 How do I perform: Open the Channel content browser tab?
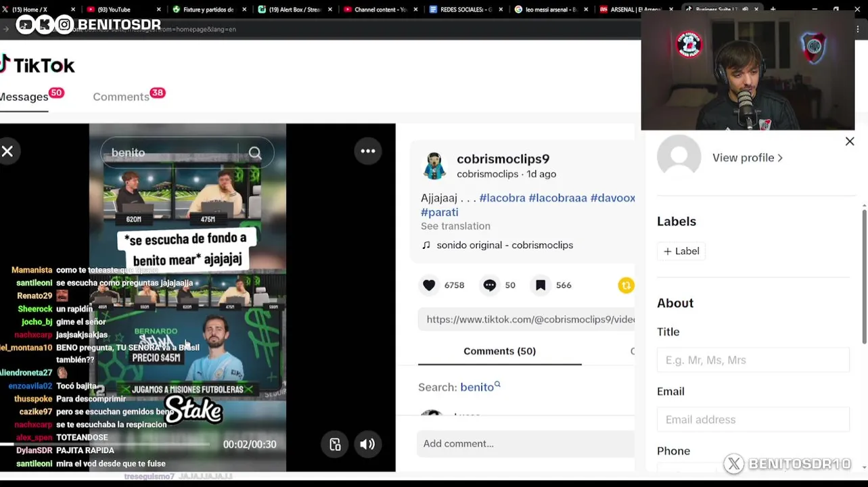pos(381,9)
